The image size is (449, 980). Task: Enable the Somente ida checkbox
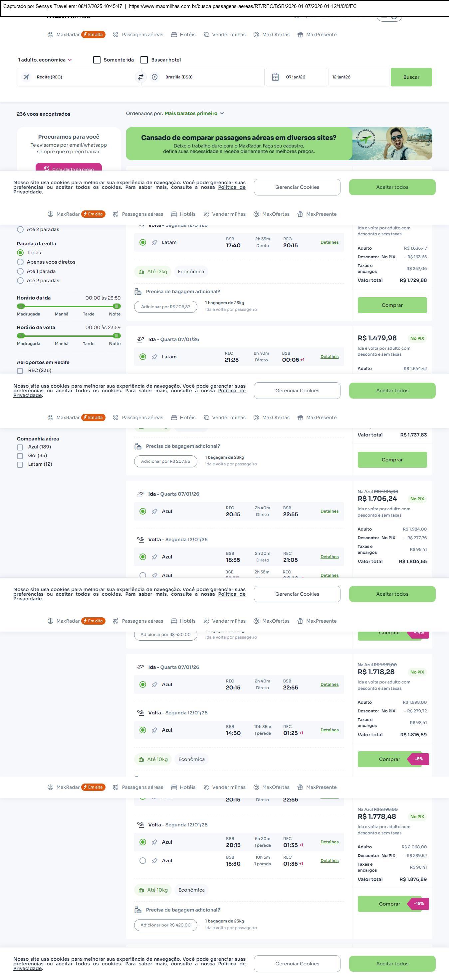point(97,60)
